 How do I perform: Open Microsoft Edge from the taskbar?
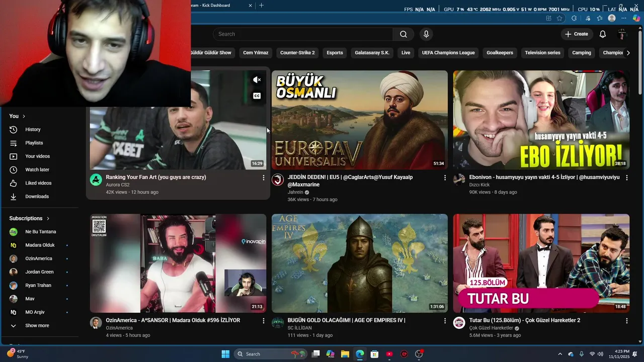coord(360,354)
